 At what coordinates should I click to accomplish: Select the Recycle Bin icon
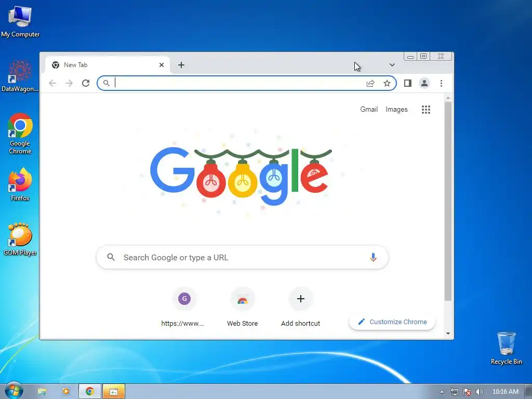[506, 348]
